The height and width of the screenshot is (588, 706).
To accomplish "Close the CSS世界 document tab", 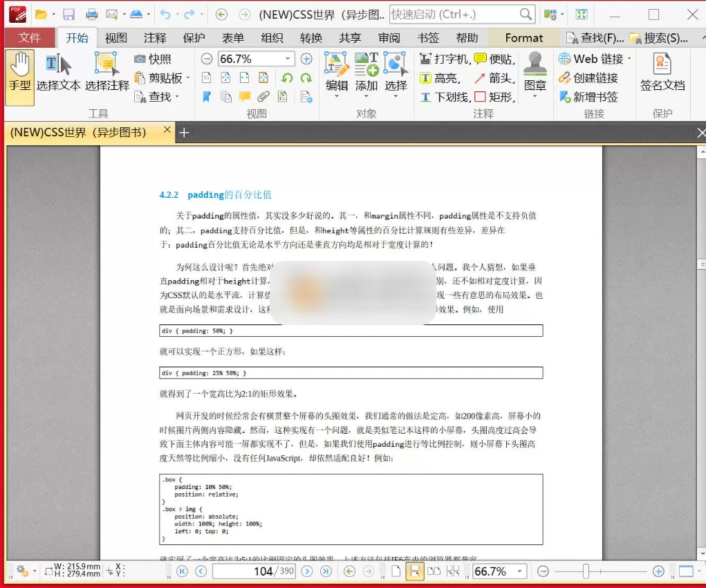I will pyautogui.click(x=166, y=129).
